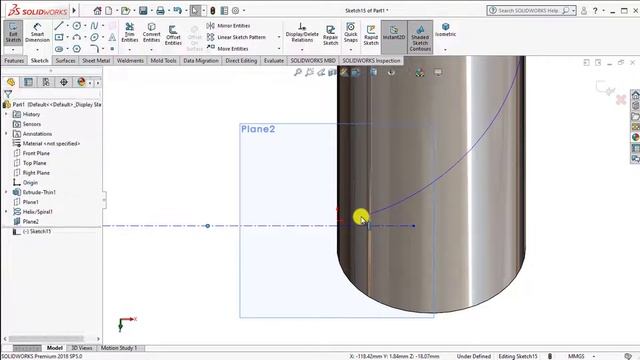640x360 pixels.
Task: Switch to the Surfaces tab
Action: [x=65, y=60]
